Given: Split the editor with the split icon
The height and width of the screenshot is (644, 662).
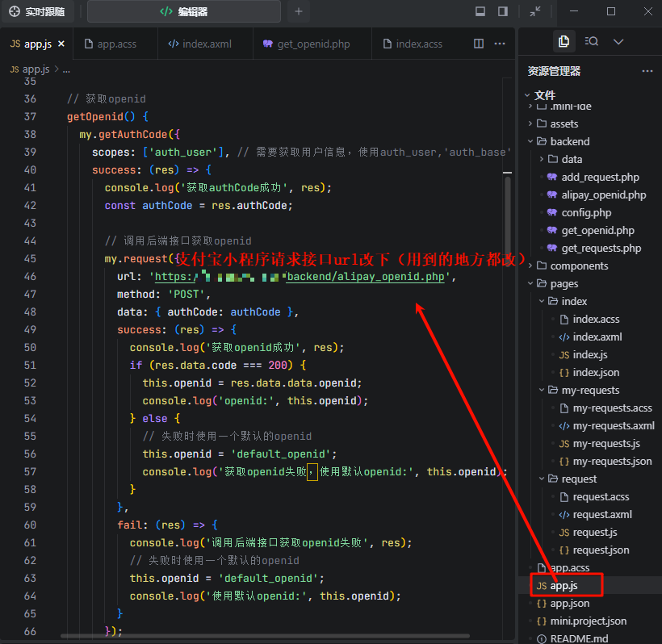Looking at the screenshot, I should click(x=479, y=44).
